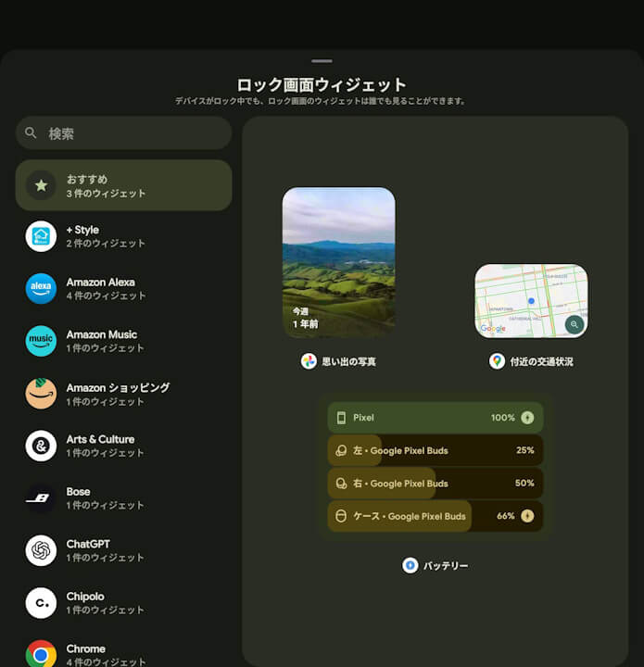Focus the 検索 search field
This screenshot has width=644, height=667.
pyautogui.click(x=124, y=133)
